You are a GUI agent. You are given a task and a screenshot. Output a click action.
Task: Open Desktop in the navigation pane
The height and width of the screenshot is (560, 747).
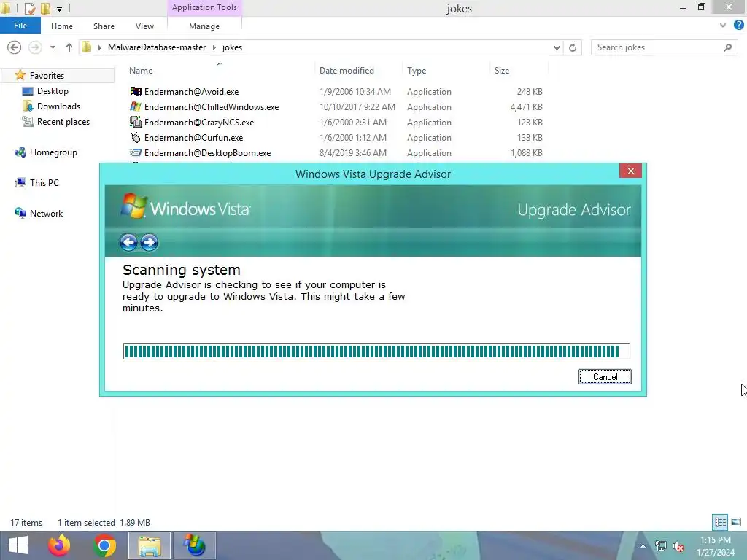coord(53,90)
